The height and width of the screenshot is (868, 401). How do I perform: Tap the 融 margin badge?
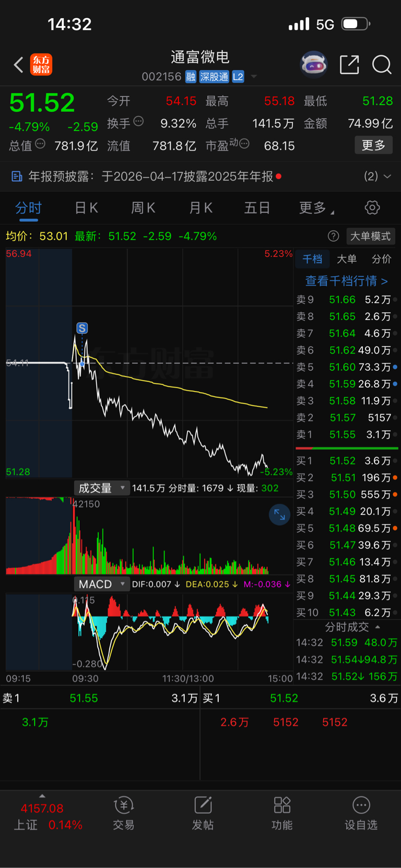(191, 77)
